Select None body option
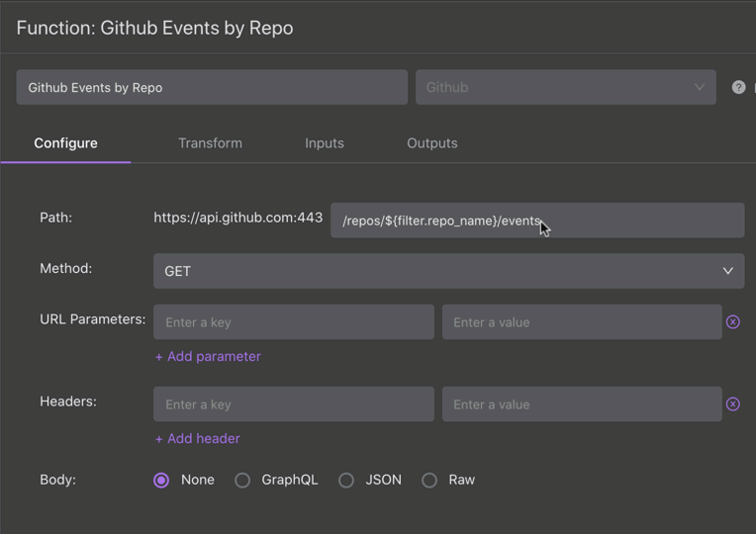756x534 pixels. click(x=161, y=480)
